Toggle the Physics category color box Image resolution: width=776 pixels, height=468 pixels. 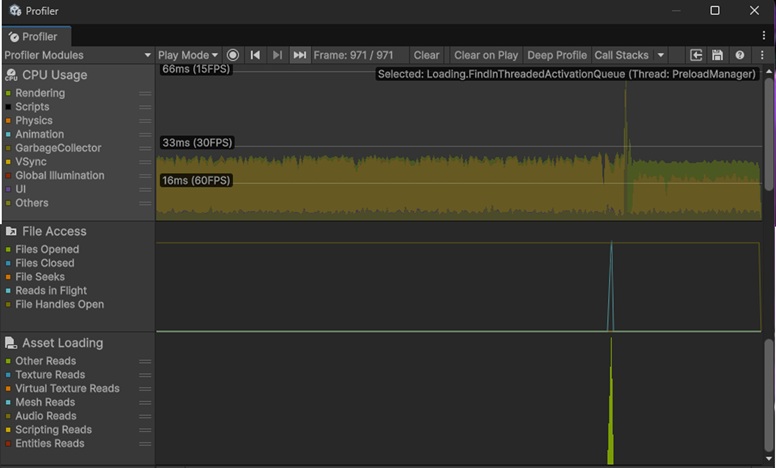pos(8,121)
